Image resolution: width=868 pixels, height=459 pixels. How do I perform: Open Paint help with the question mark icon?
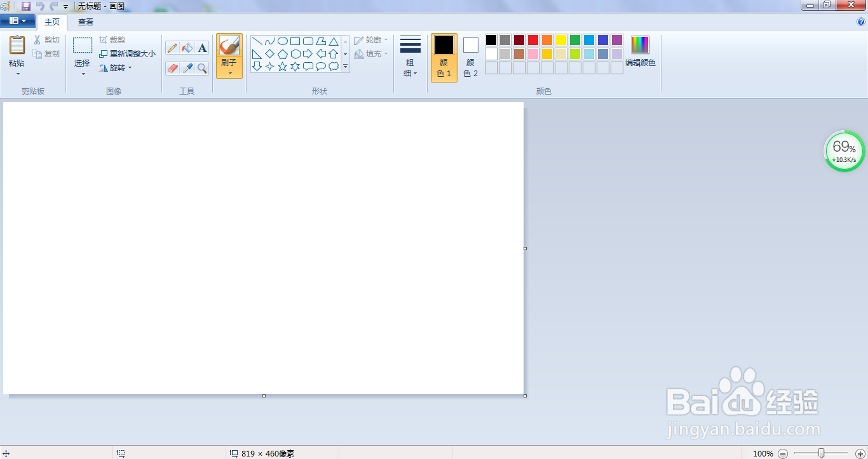[x=861, y=22]
